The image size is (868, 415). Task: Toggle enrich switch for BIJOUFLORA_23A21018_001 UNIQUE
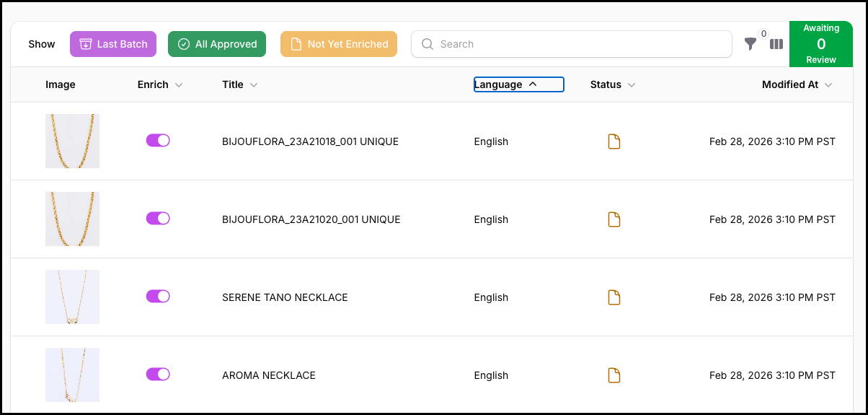158,141
